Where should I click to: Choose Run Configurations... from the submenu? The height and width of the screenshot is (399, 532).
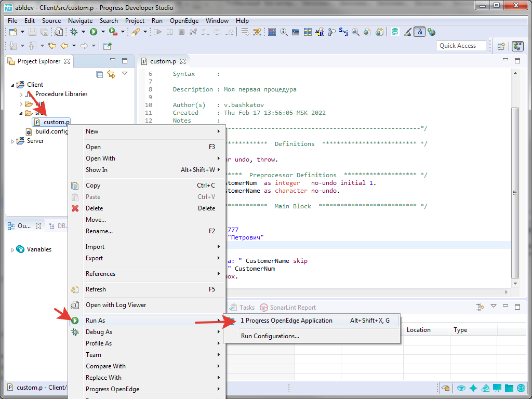coord(312,336)
